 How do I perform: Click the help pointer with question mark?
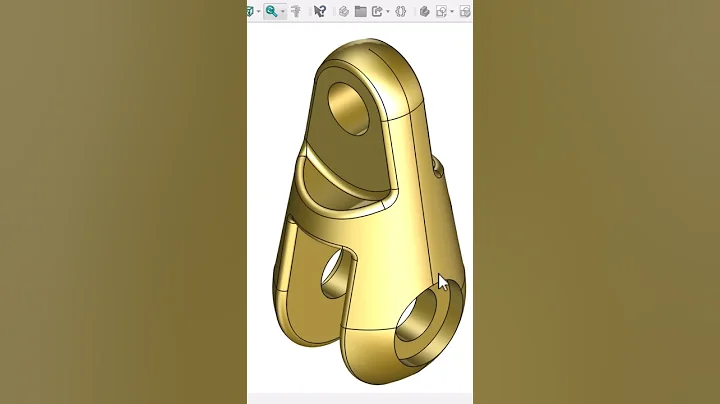(320, 11)
